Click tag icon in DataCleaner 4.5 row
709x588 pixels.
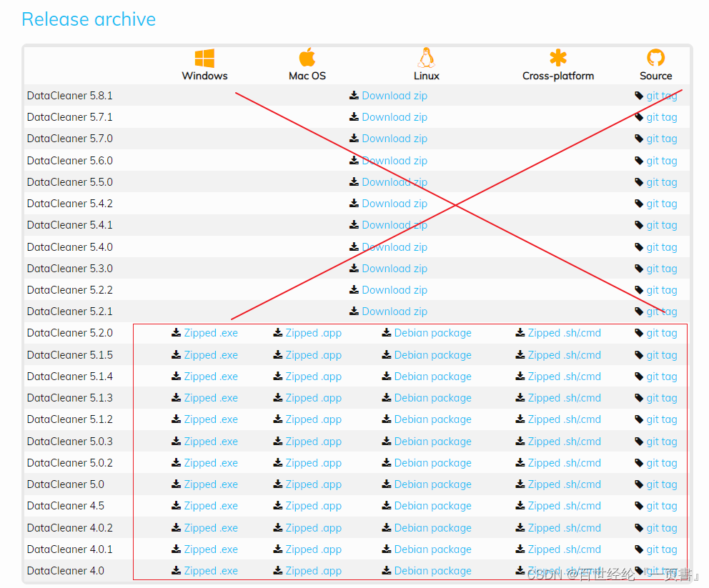(639, 506)
